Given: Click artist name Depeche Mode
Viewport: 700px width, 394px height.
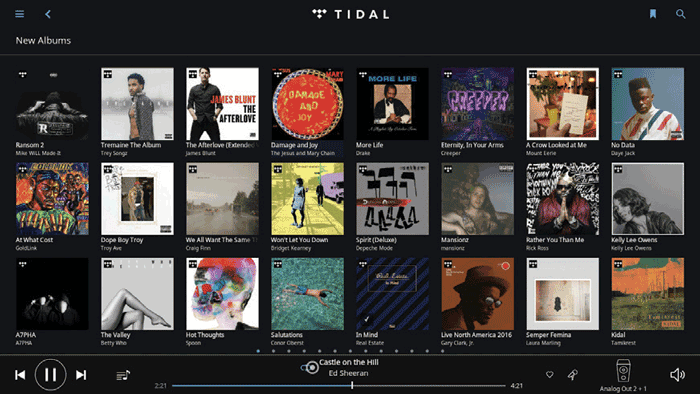Looking at the screenshot, I should point(374,248).
